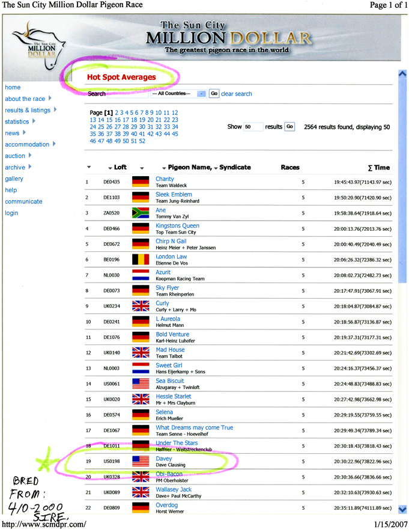
Task: Click the UK flag next to Curly
Action: pyautogui.click(x=140, y=305)
